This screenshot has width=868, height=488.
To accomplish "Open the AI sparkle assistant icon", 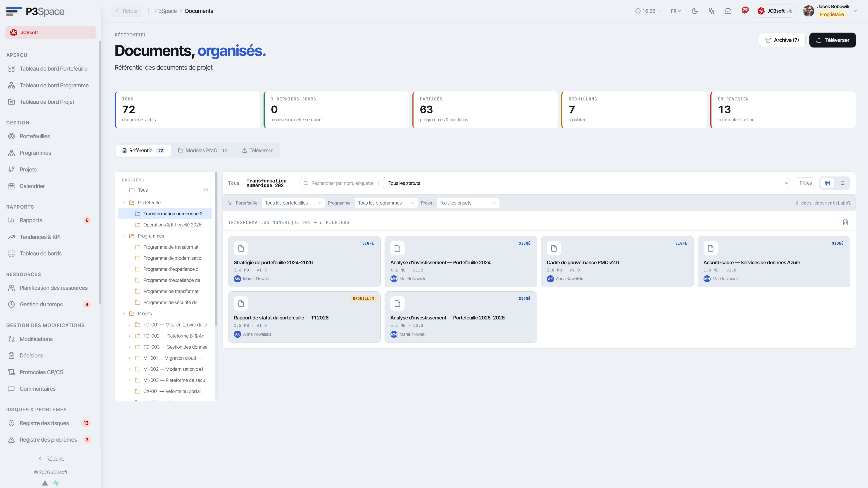I will pyautogui.click(x=711, y=11).
